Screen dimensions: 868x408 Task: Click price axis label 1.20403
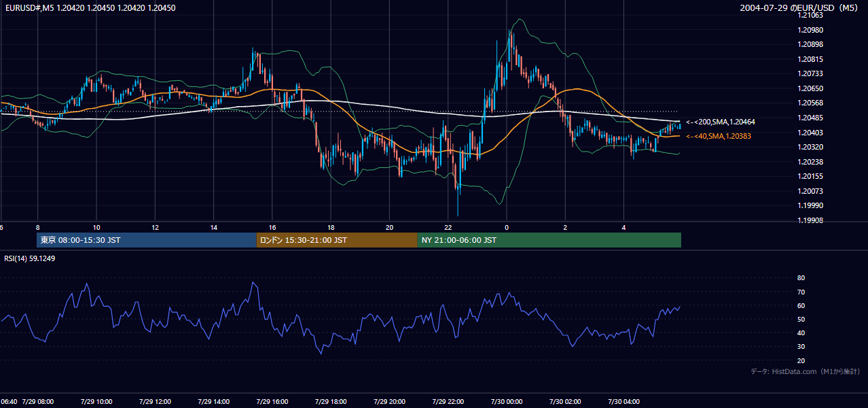810,133
